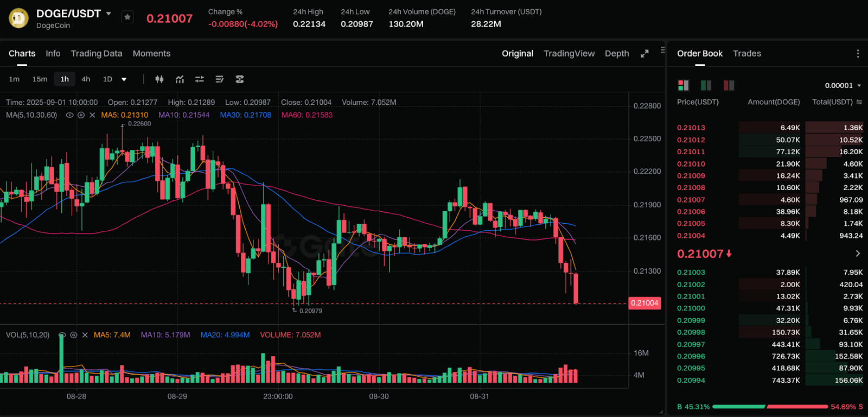The height and width of the screenshot is (417, 868).
Task: Open the Info tab
Action: [x=53, y=54]
